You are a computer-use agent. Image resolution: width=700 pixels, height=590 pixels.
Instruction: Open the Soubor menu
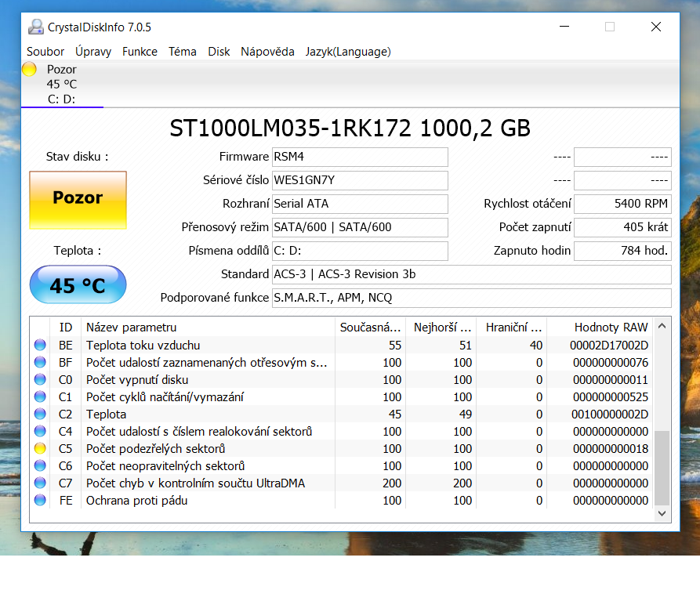pyautogui.click(x=45, y=52)
